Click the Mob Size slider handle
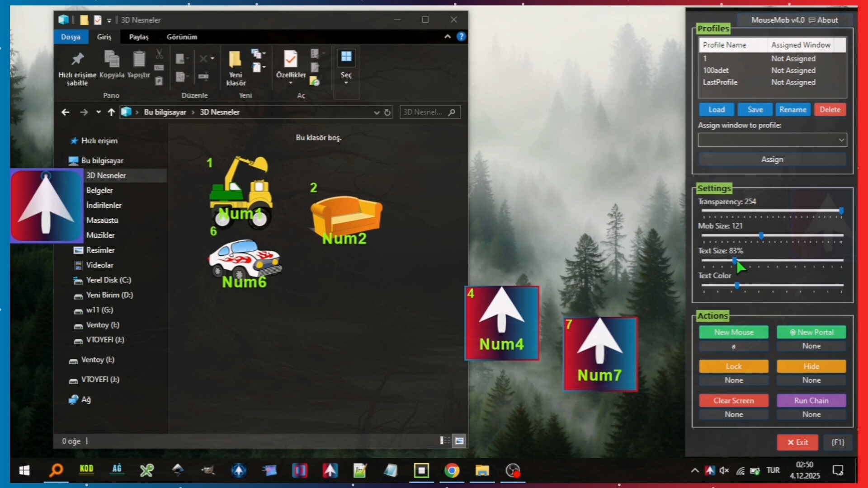Screen dimensions: 868x488 tap(761, 236)
